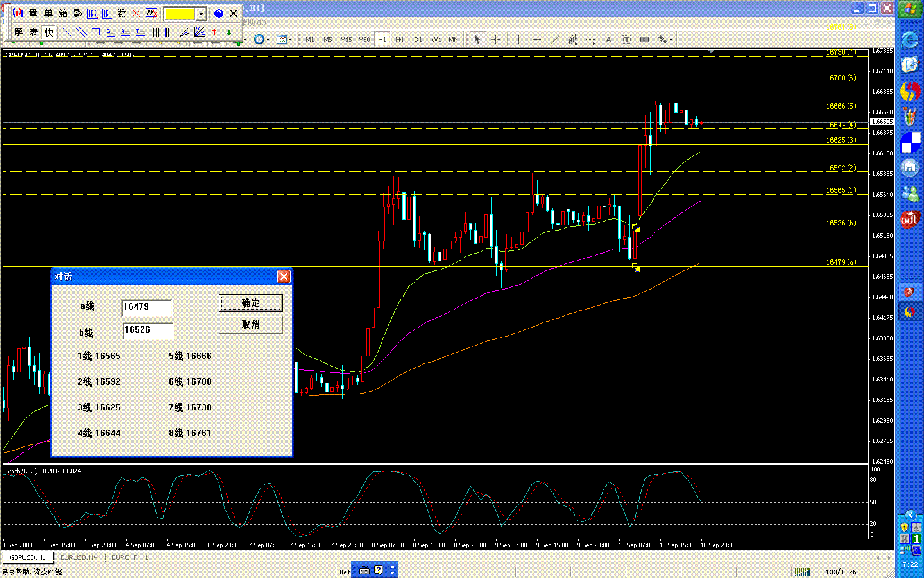Image resolution: width=924 pixels, height=578 pixels.
Task: Switch chart to D1 timeframe
Action: point(418,39)
